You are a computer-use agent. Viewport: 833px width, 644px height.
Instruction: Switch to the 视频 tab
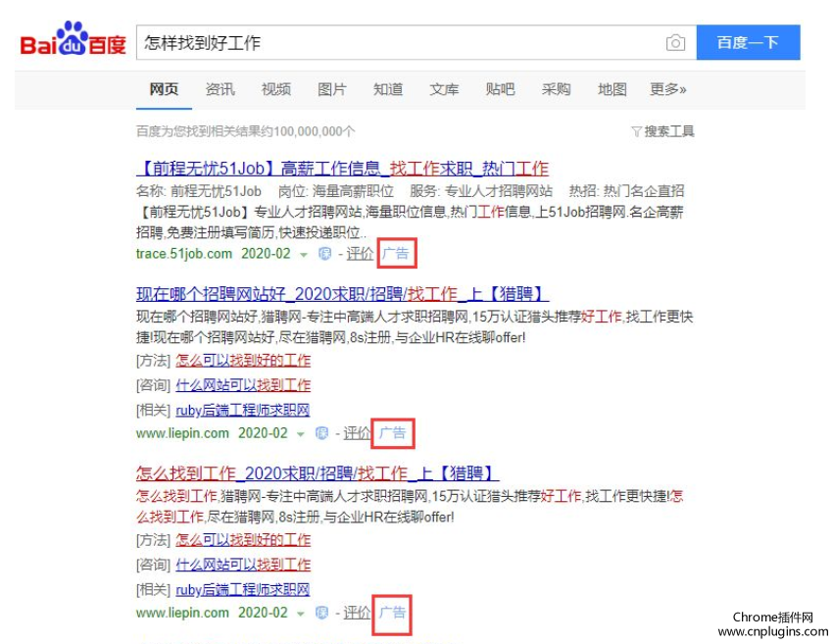276,89
